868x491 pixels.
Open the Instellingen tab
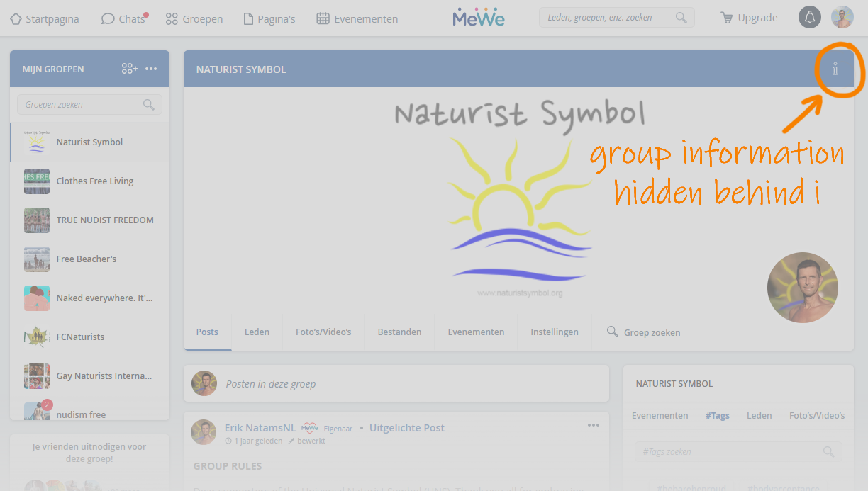coord(555,332)
